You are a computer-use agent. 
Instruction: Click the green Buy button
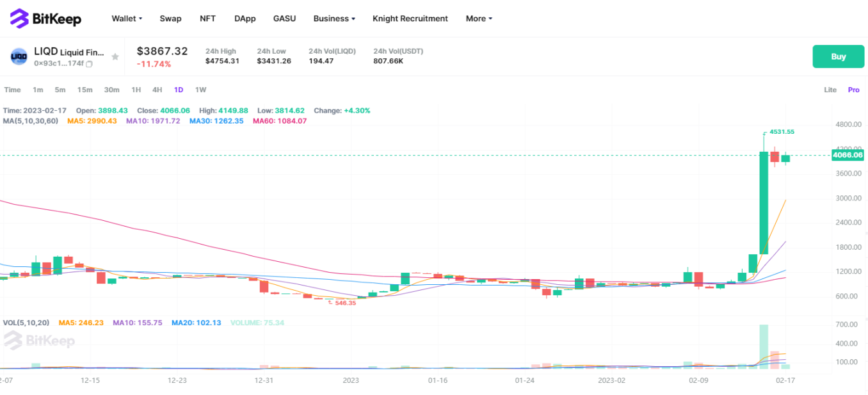click(x=838, y=56)
